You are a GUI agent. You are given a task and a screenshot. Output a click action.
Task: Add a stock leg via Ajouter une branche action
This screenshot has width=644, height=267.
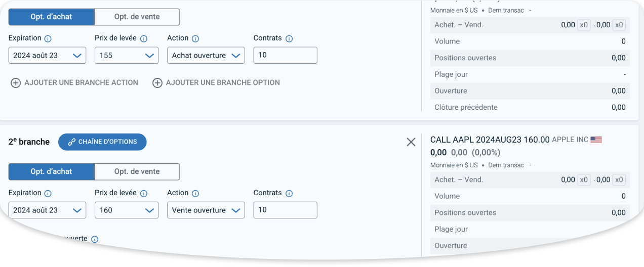[x=74, y=82]
